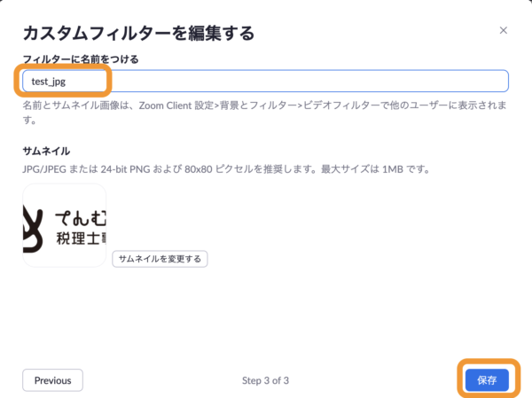Click the rabbit logo in the thumbnail
This screenshot has width=532, height=398.
34,226
